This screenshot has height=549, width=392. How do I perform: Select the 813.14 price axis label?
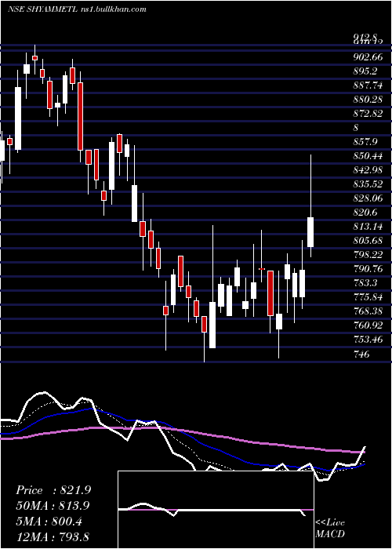pos(367,227)
